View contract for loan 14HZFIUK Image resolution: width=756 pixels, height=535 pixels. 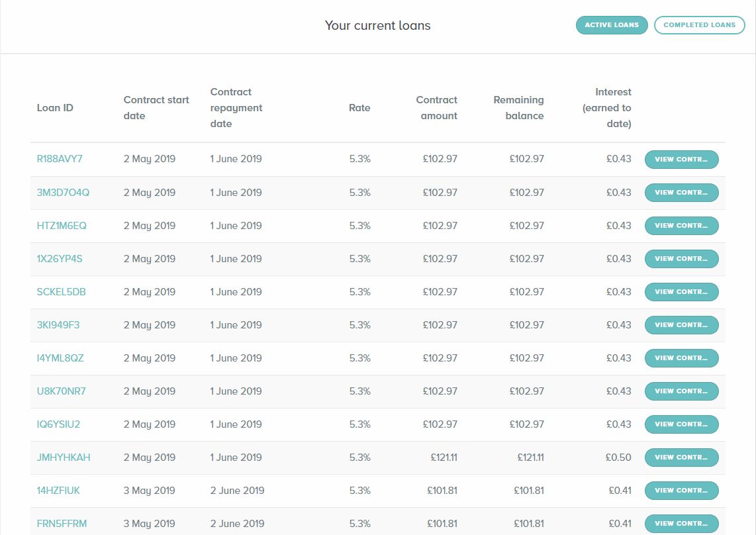pos(681,491)
